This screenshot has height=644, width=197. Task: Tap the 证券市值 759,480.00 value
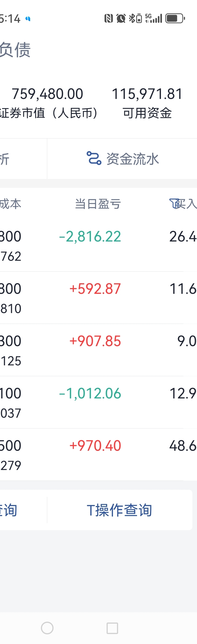tap(47, 94)
